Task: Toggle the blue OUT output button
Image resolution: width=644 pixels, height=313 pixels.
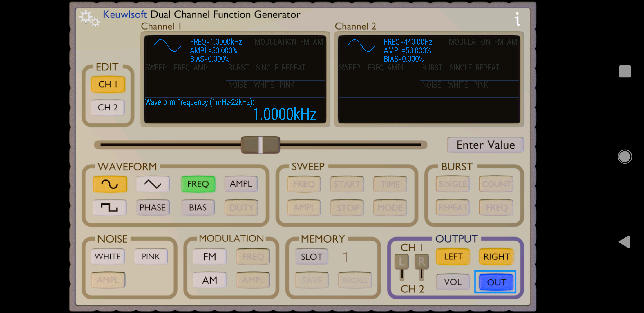Action: (x=496, y=282)
